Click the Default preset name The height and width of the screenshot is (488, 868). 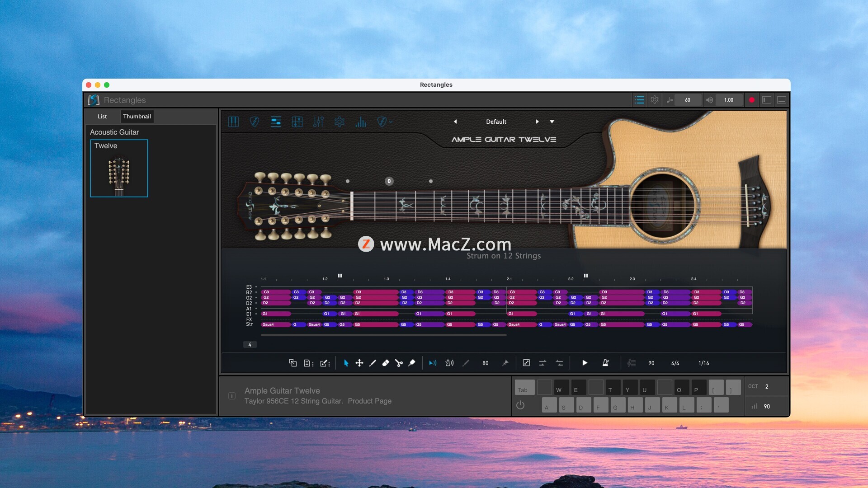coord(496,122)
